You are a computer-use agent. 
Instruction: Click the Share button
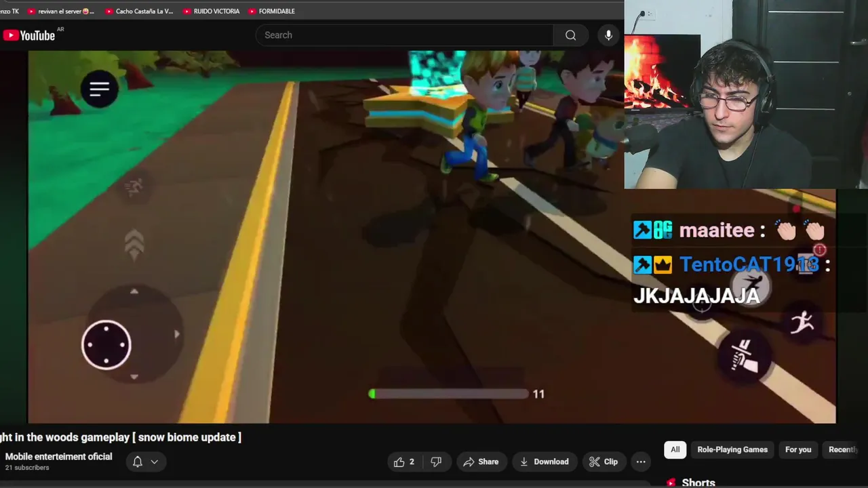point(481,462)
